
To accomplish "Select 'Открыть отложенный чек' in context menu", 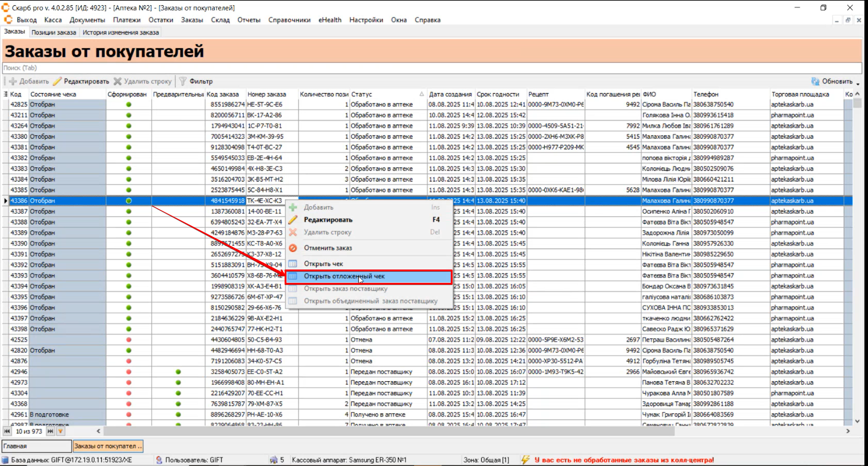I will tap(344, 276).
